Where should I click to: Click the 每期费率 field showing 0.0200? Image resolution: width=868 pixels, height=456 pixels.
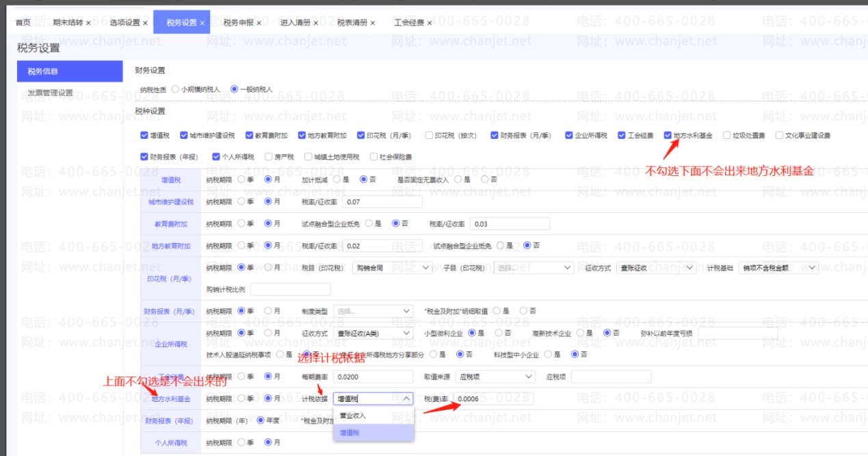coord(373,377)
